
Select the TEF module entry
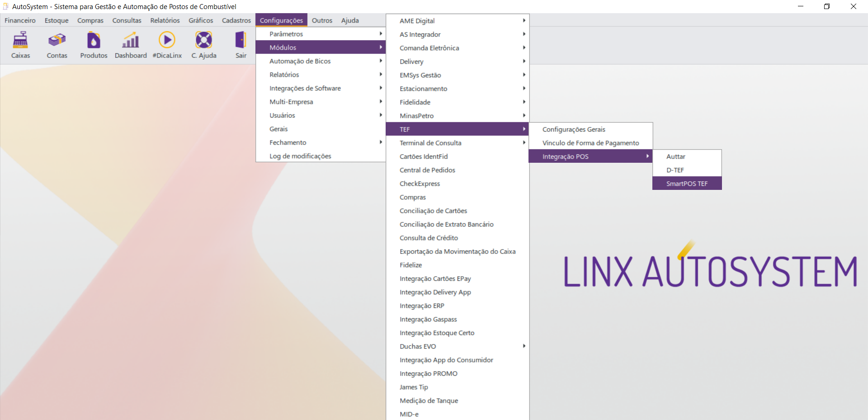(458, 129)
